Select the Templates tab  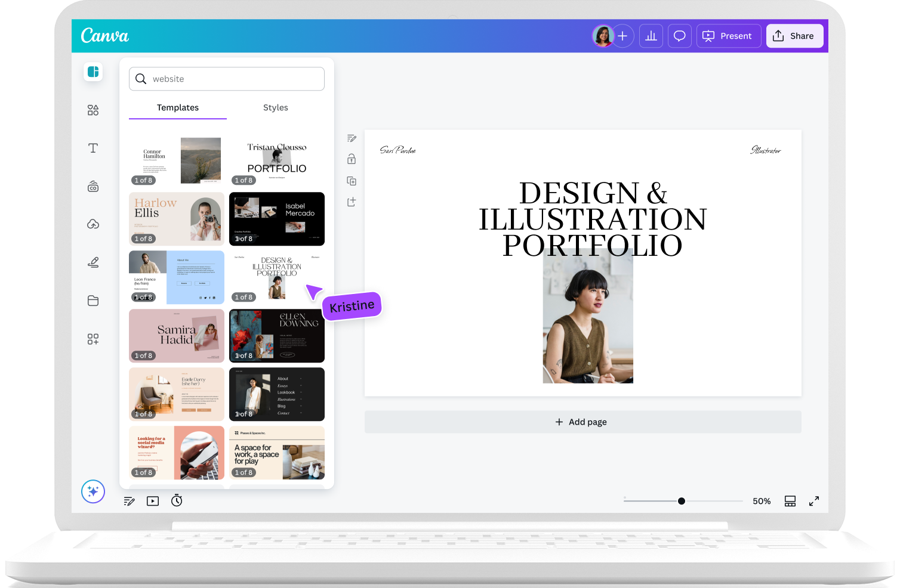click(178, 107)
